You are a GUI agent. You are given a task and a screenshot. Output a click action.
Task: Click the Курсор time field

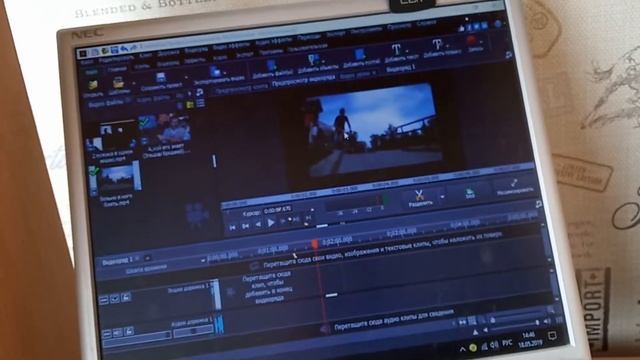click(278, 210)
